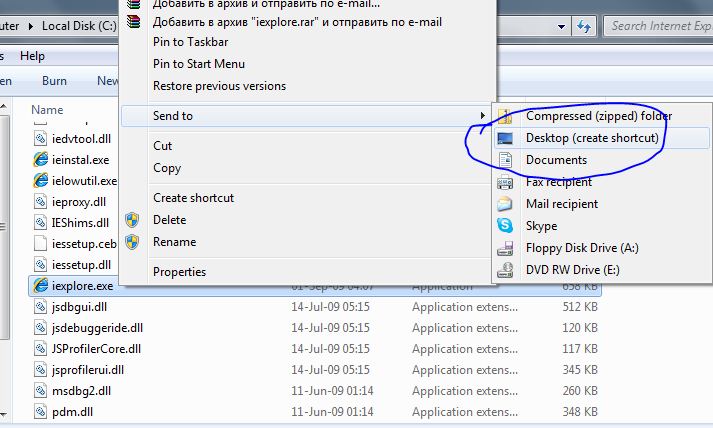Click msdbg2.dll date 11-Jun-09 01:14

click(332, 391)
